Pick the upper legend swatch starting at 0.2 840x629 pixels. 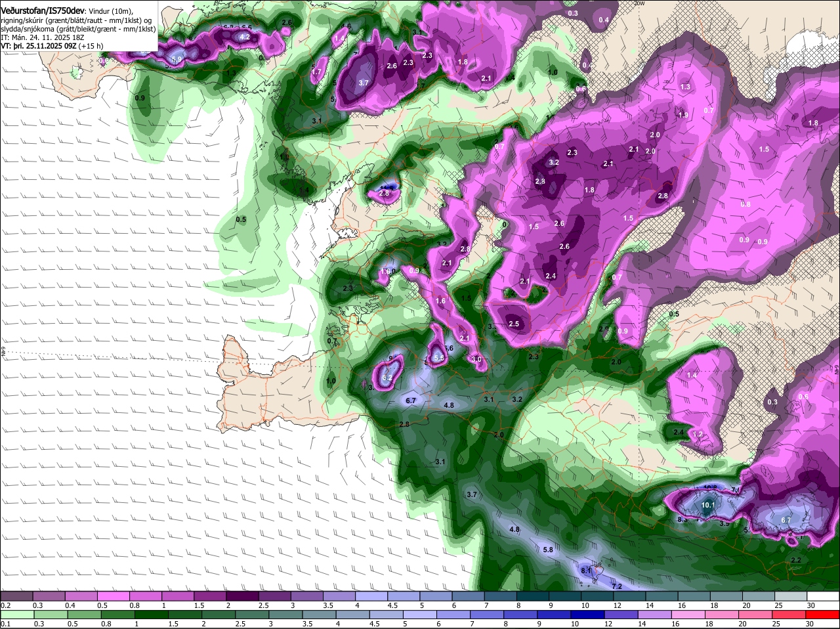click(17, 596)
